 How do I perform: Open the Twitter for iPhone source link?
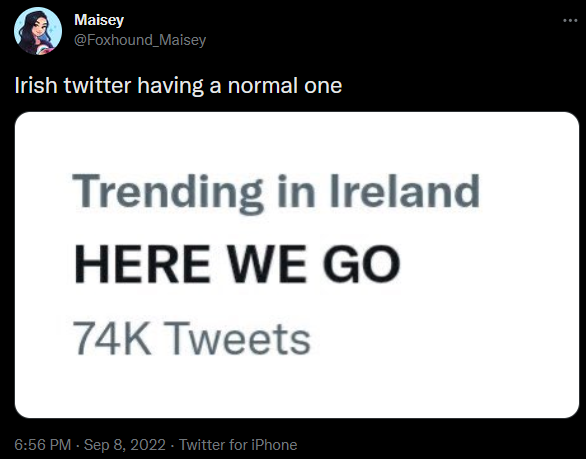pos(238,445)
